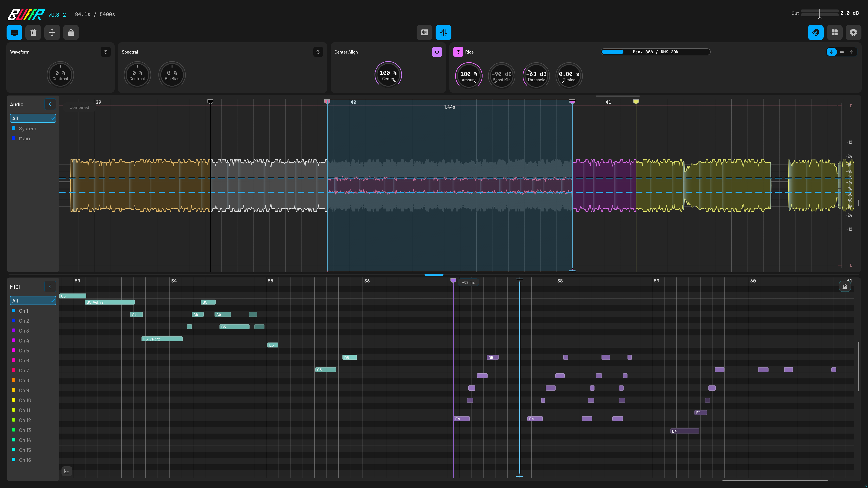The height and width of the screenshot is (488, 868).
Task: Open the four-square grid layout icon
Action: (834, 32)
